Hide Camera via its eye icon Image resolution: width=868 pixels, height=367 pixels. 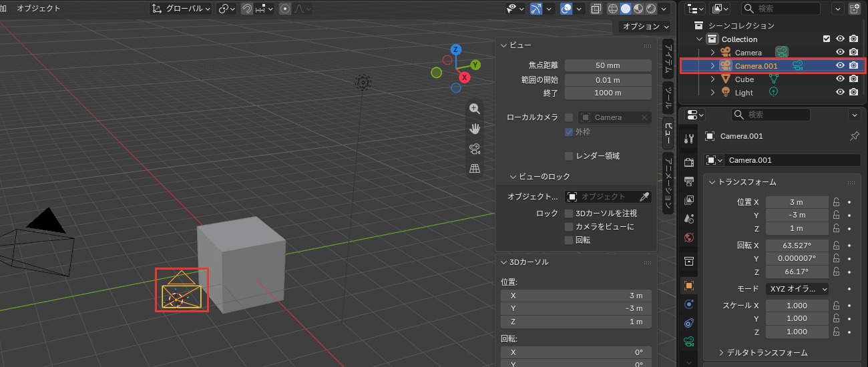pyautogui.click(x=841, y=52)
